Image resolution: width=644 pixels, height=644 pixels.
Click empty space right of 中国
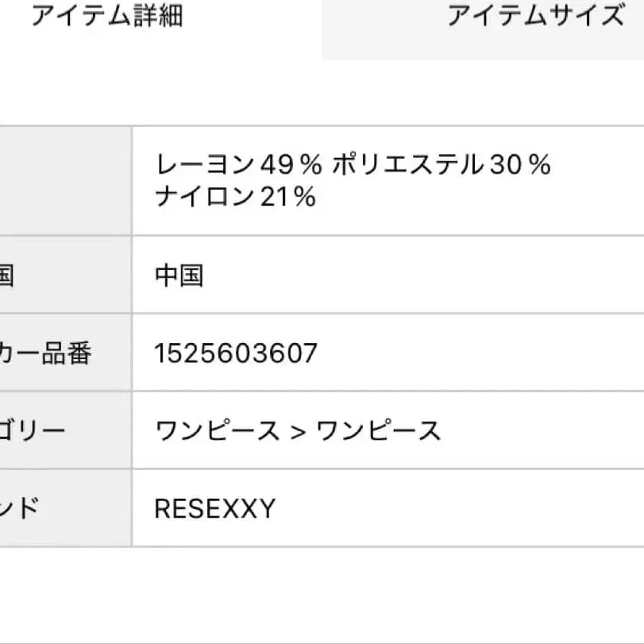coord(421,276)
